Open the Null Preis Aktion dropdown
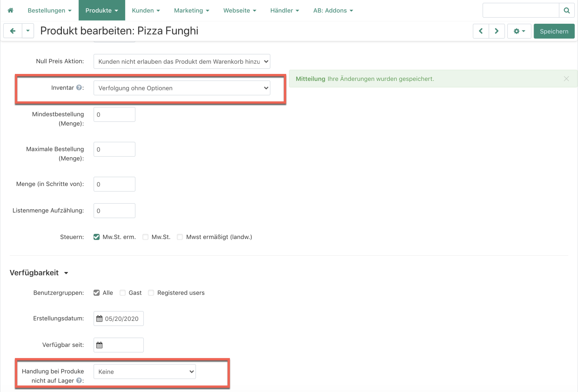Screen dimensions: 578x392 click(x=182, y=62)
